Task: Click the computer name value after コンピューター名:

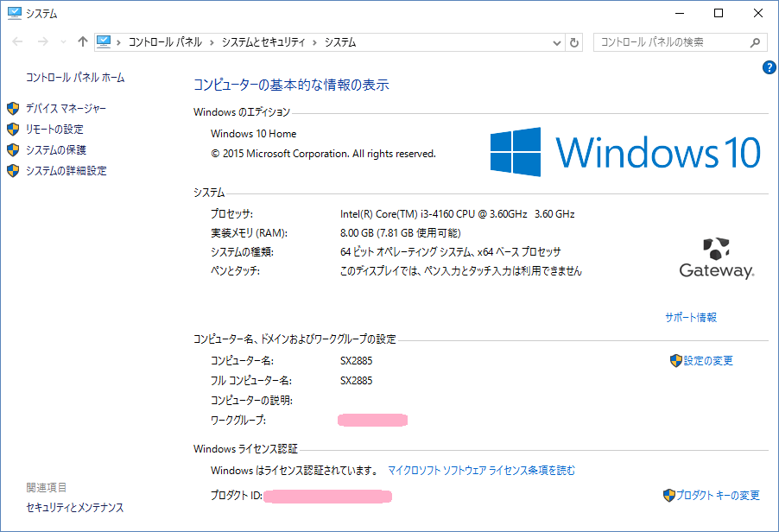Action: (x=356, y=361)
